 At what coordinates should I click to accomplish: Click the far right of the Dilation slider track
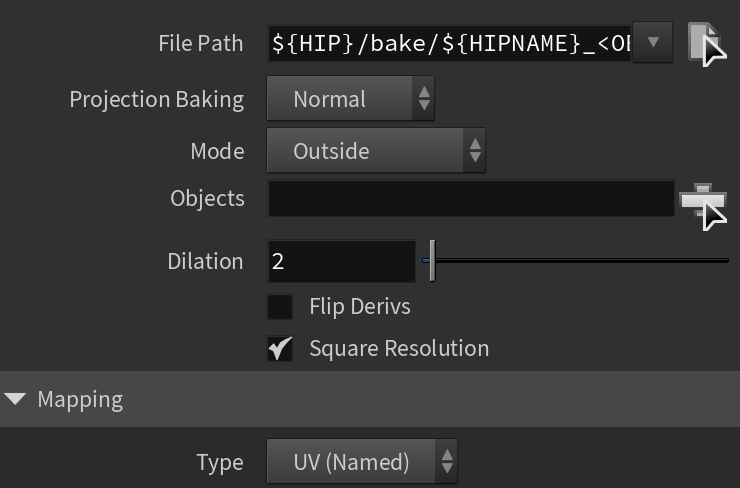pos(725,261)
